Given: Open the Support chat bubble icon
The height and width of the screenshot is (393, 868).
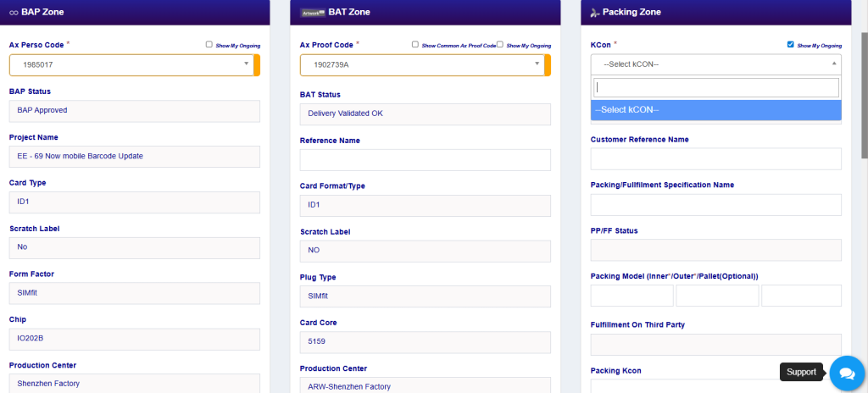Looking at the screenshot, I should tap(846, 374).
